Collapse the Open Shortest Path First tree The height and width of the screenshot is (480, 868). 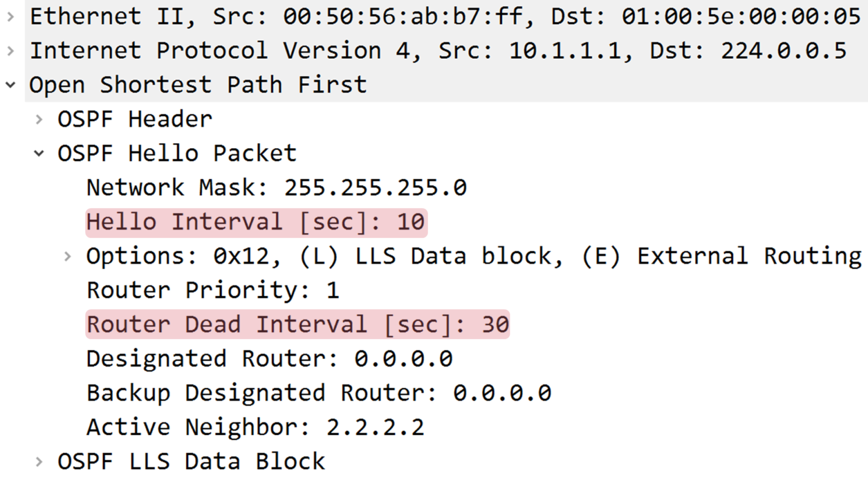click(x=10, y=84)
